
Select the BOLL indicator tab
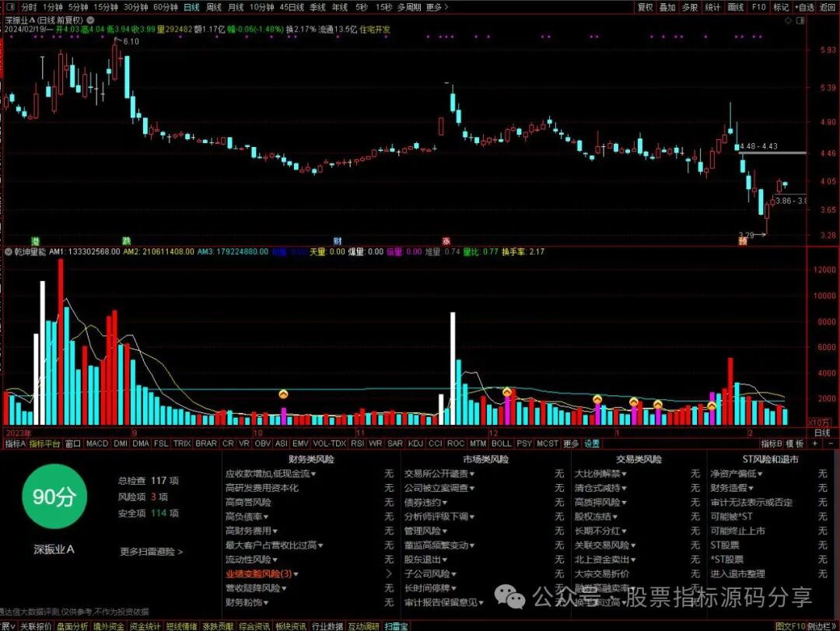click(x=502, y=443)
